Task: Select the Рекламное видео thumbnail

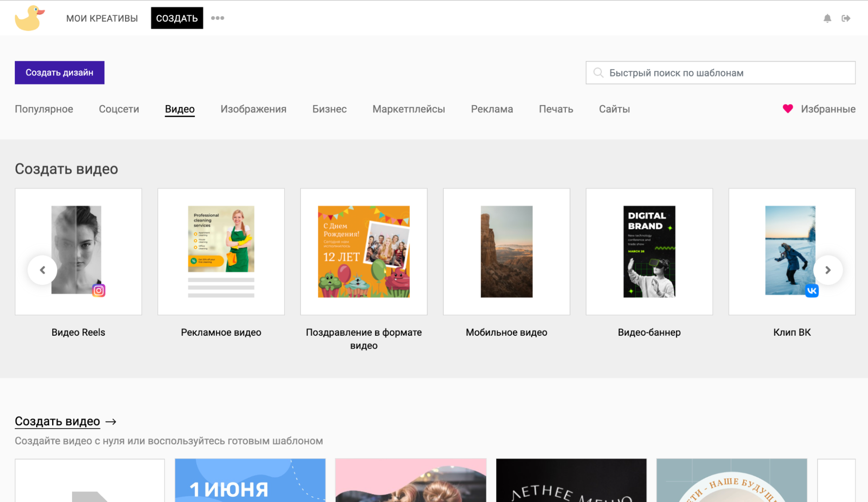Action: pyautogui.click(x=221, y=251)
